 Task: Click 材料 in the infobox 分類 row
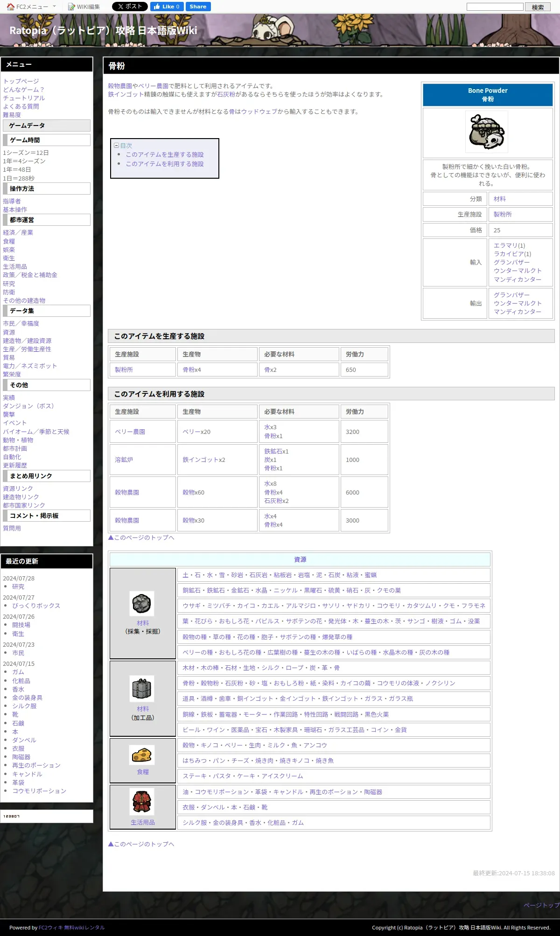tap(500, 199)
